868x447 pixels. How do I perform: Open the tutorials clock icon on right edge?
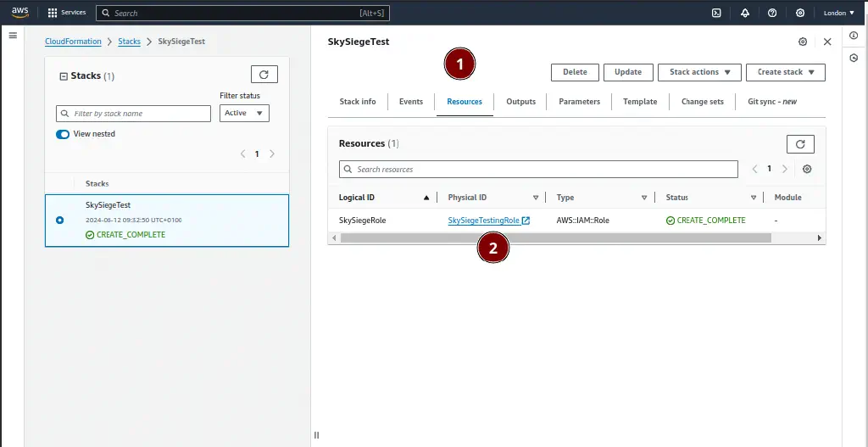point(854,58)
